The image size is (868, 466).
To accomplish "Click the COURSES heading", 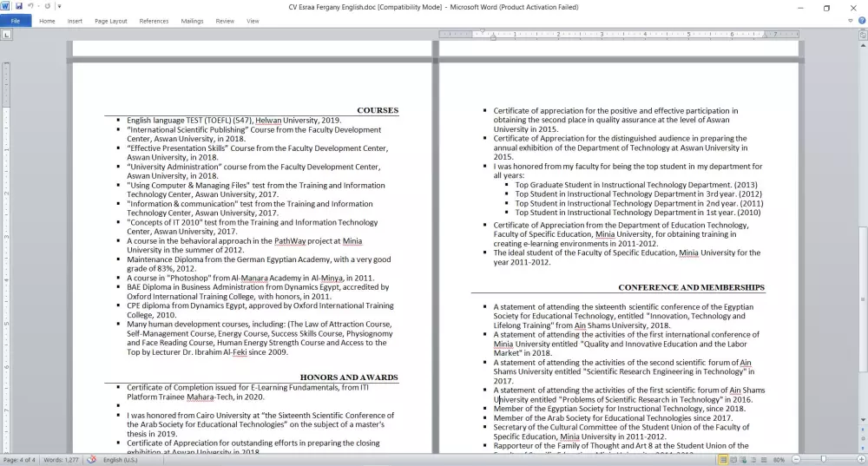I will [378, 110].
